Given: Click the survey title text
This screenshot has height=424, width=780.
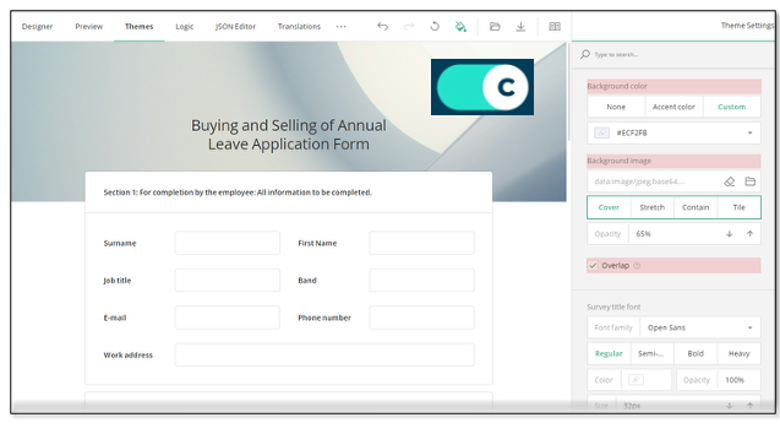Looking at the screenshot, I should (x=289, y=134).
